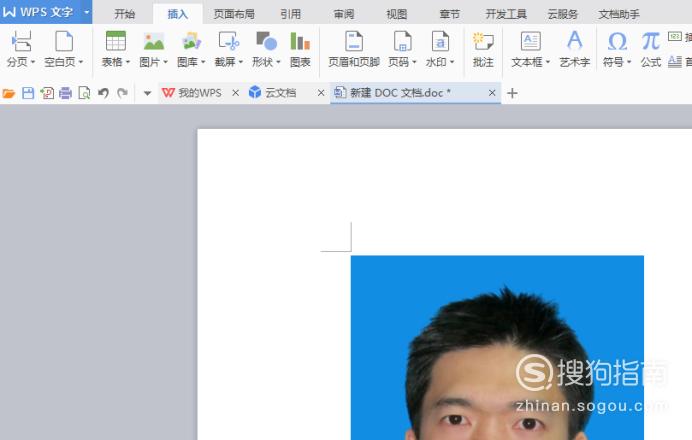
Task: Open print preview icon
Action: click(x=84, y=93)
